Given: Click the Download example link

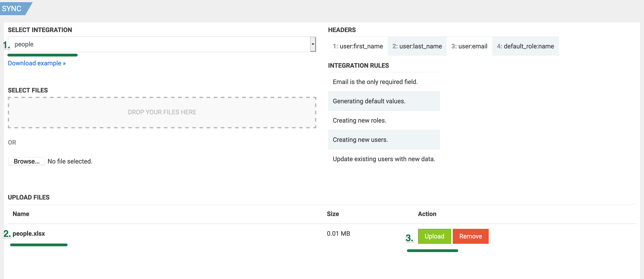Looking at the screenshot, I should pyautogui.click(x=37, y=63).
